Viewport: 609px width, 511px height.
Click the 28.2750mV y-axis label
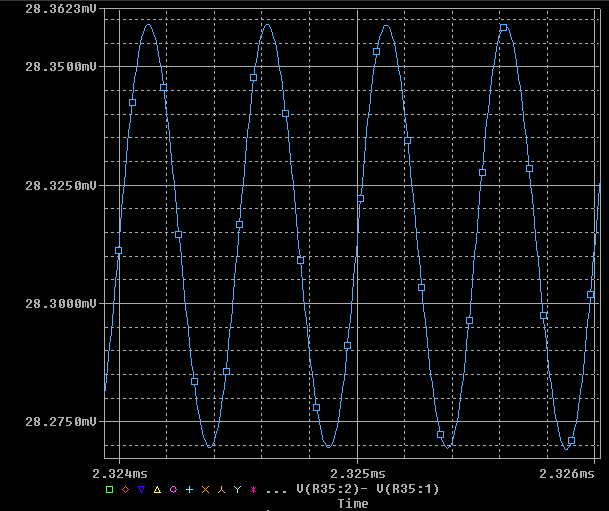point(61,421)
